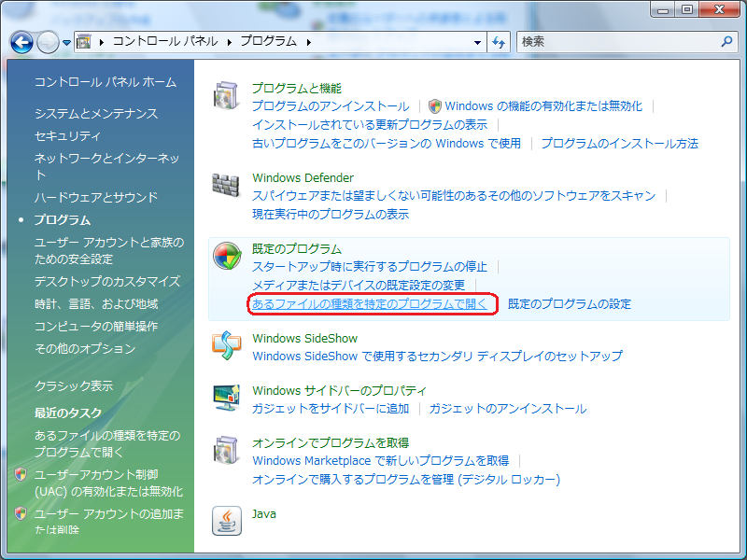Screen dimensions: 747x560
Task: Click the back navigation arrow button
Action: [x=22, y=42]
